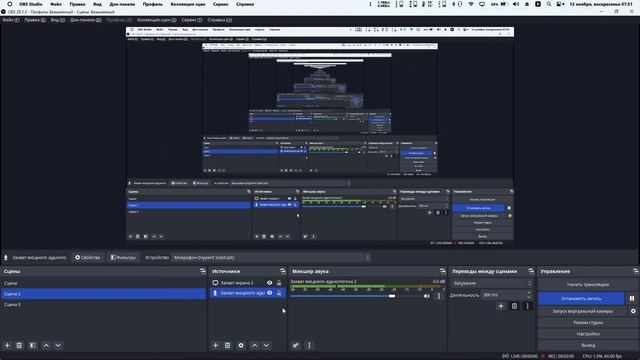Select Сцена 3 in the scenes list
The width and height of the screenshot is (640, 360).
103,304
